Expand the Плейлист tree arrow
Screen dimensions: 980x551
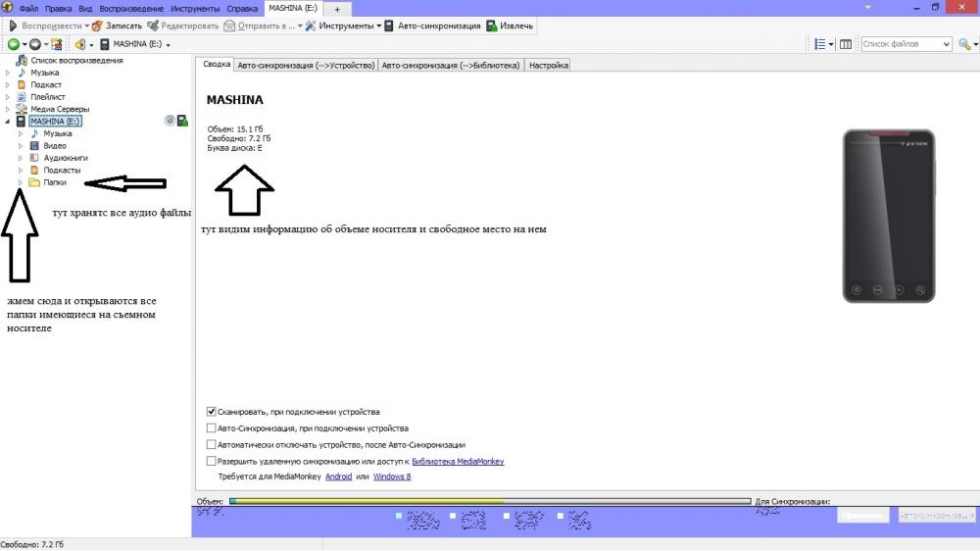(x=8, y=97)
